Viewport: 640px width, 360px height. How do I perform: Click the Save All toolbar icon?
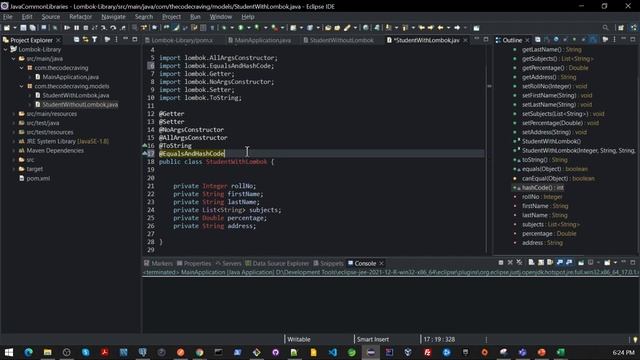coord(32,28)
